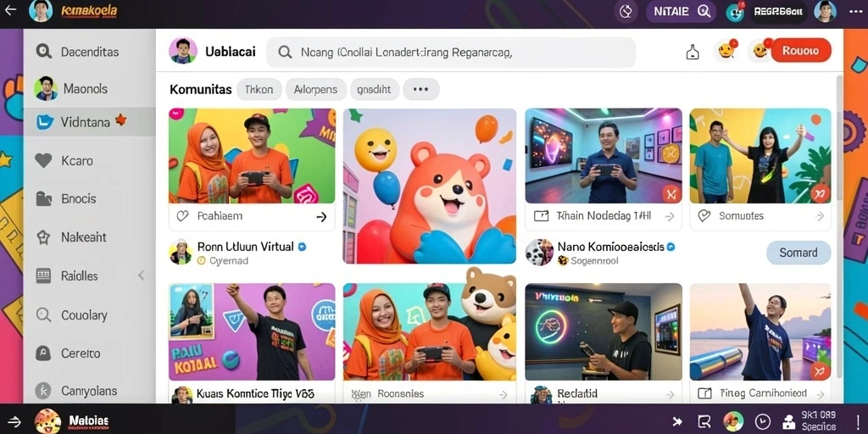Open the neon gaming room thumbnail
868x434 pixels.
[x=604, y=156]
